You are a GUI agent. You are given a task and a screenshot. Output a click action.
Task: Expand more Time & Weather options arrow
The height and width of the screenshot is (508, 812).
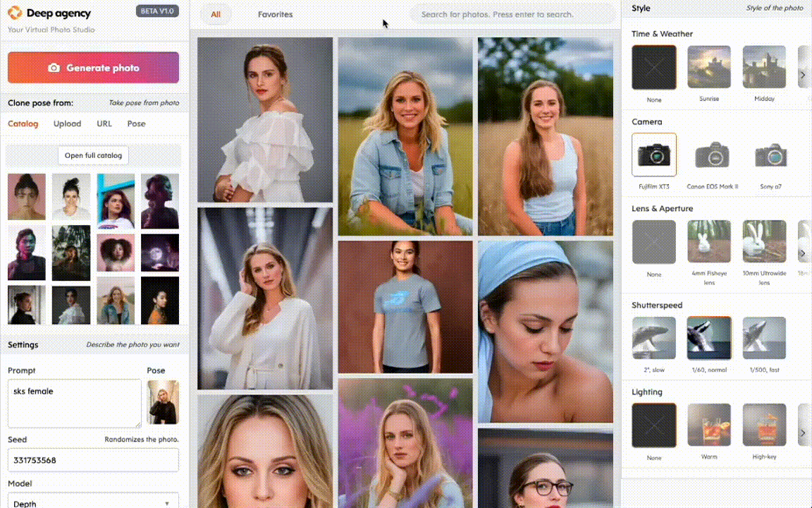pos(802,75)
